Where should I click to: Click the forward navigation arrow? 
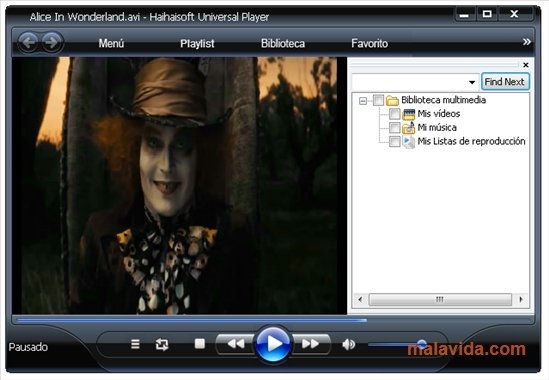click(52, 43)
